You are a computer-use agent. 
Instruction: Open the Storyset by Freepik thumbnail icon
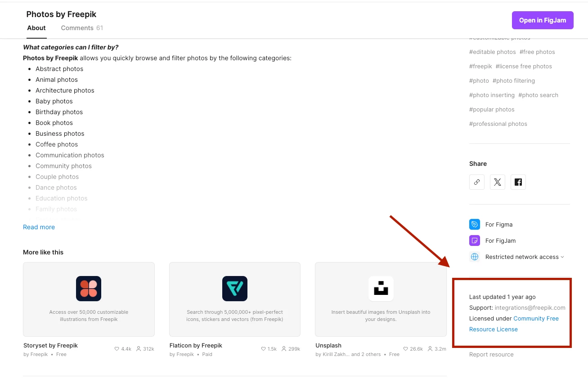89,289
